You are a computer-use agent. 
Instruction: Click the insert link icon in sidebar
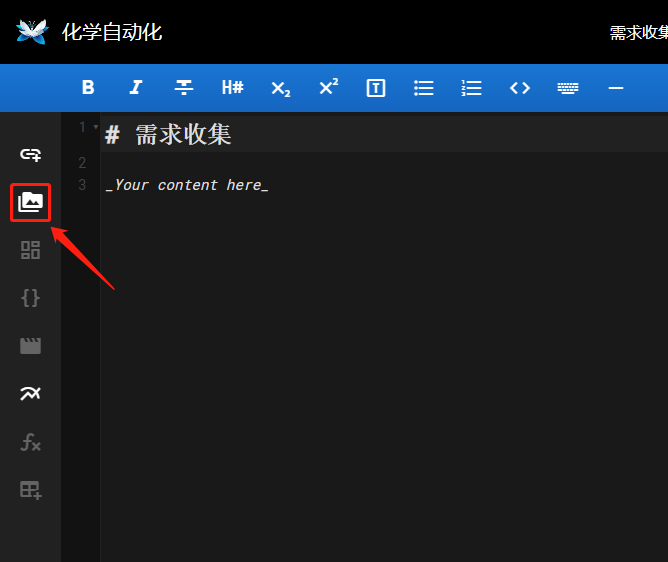31,155
